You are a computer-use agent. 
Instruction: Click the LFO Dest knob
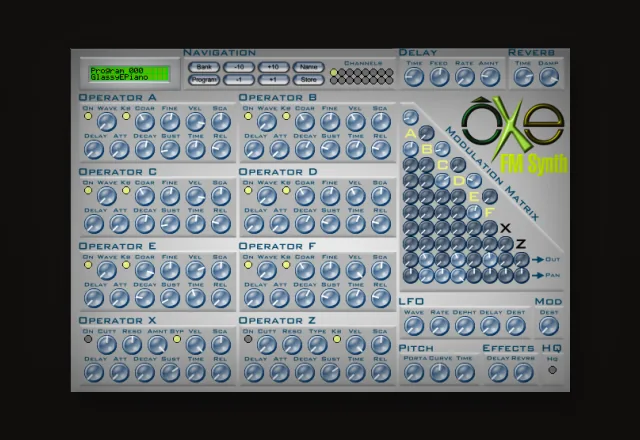516,326
